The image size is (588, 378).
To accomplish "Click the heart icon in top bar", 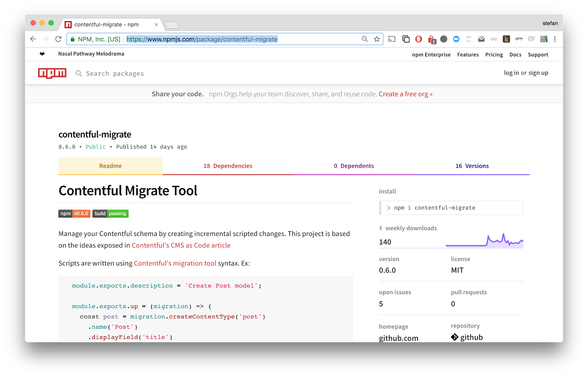I will [42, 54].
